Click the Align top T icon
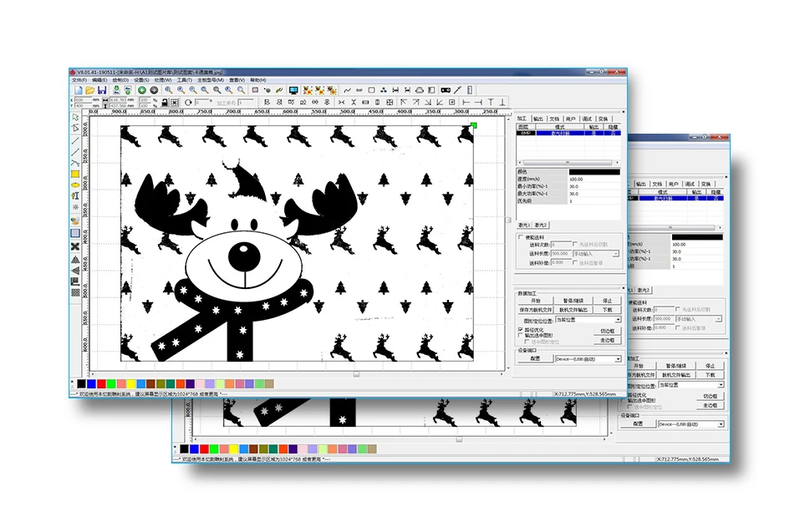Image resolution: width=800 pixels, height=532 pixels. 491,103
